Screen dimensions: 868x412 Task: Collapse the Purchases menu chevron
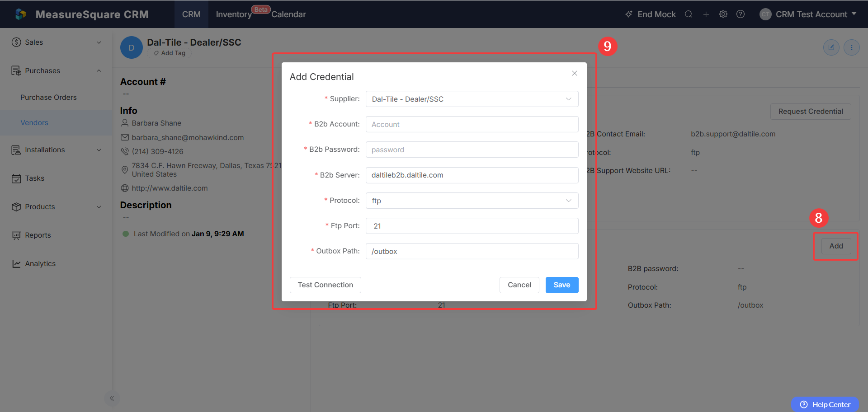(99, 71)
